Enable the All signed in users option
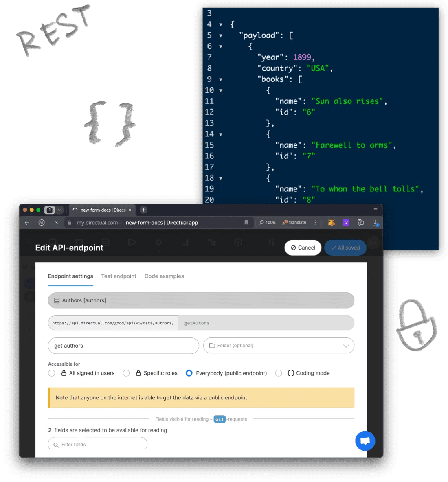The width and height of the screenshot is (448, 482). point(52,373)
